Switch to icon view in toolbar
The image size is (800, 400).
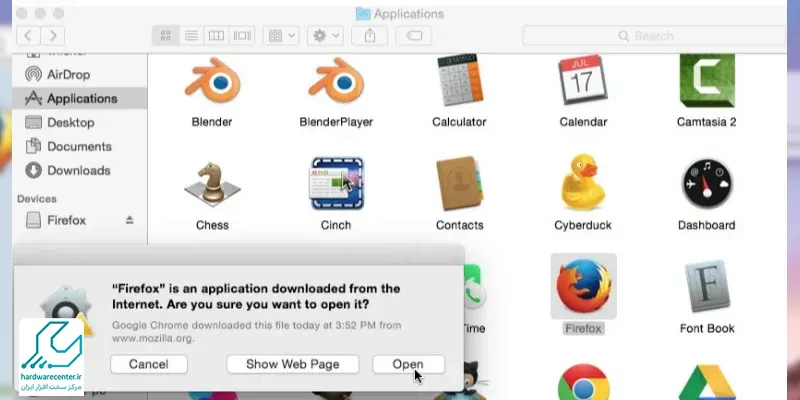coord(166,35)
